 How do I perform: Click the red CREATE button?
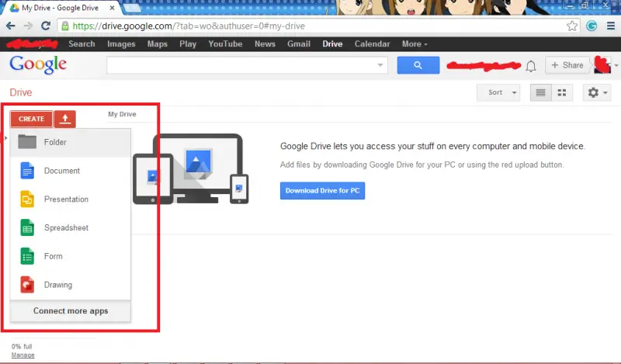coord(31,119)
